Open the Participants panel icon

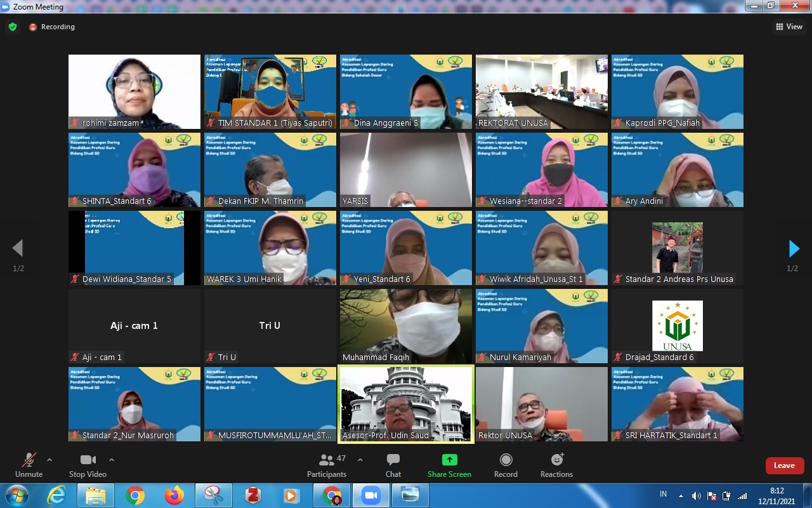click(327, 460)
